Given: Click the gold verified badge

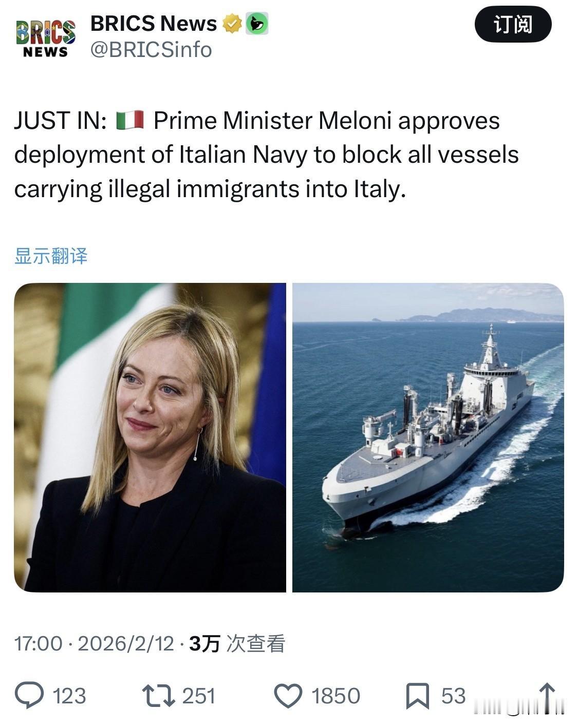Looking at the screenshot, I should [232, 24].
